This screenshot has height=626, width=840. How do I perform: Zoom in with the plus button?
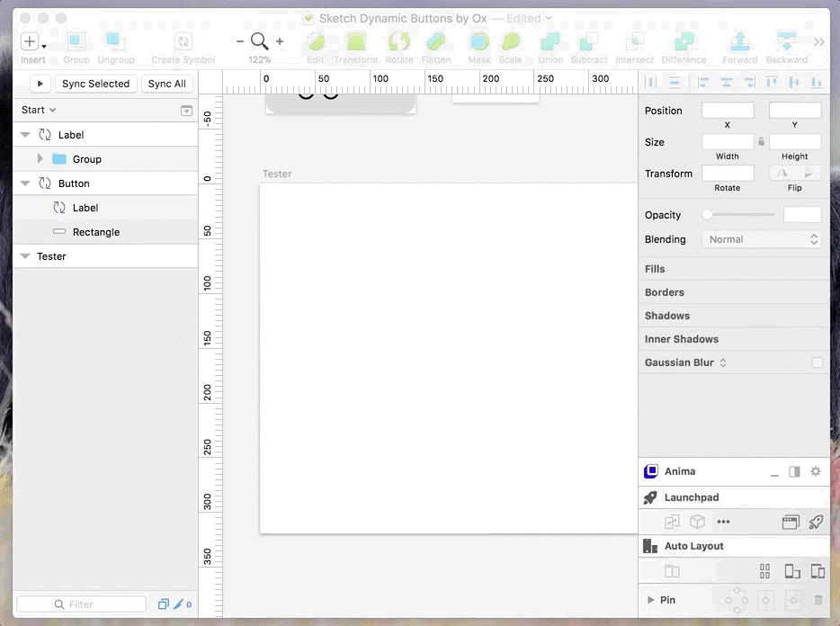tap(280, 41)
